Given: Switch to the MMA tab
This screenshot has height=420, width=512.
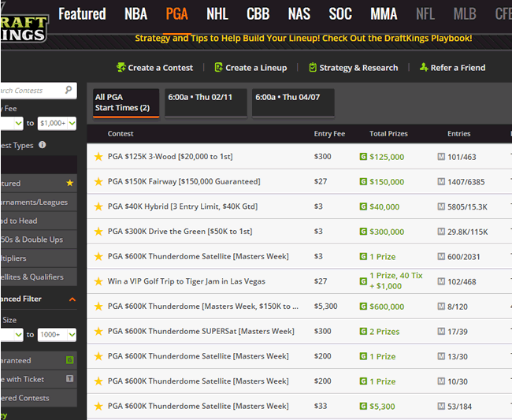Looking at the screenshot, I should tap(384, 14).
